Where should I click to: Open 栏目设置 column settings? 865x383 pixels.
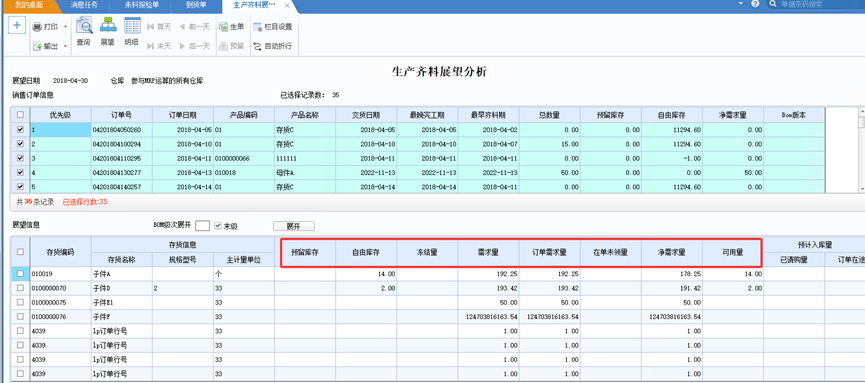click(273, 26)
